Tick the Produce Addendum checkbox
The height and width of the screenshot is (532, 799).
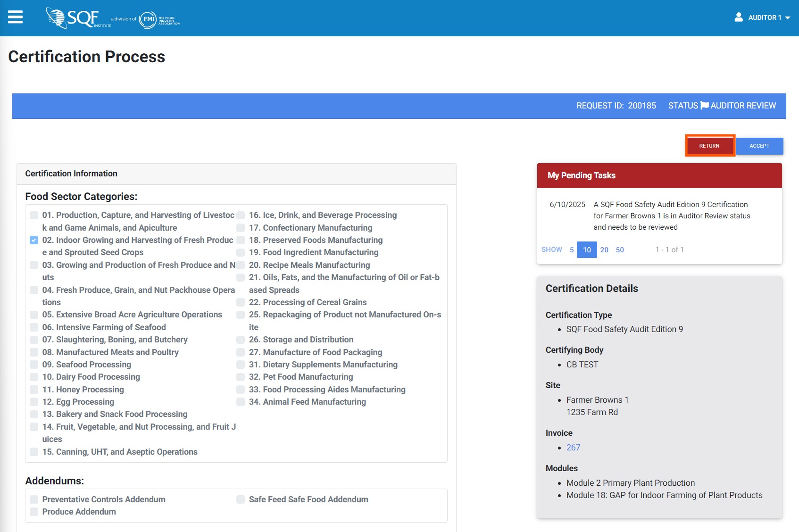point(34,512)
